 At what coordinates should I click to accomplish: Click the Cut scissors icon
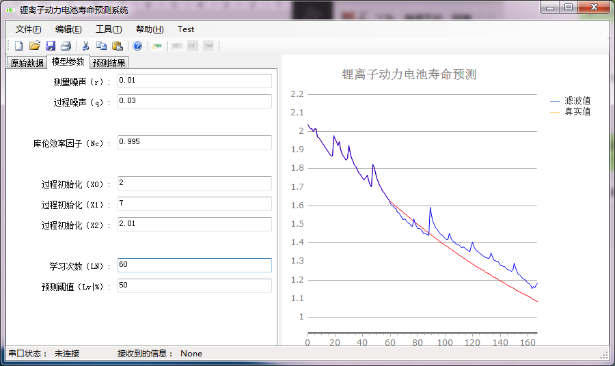86,46
